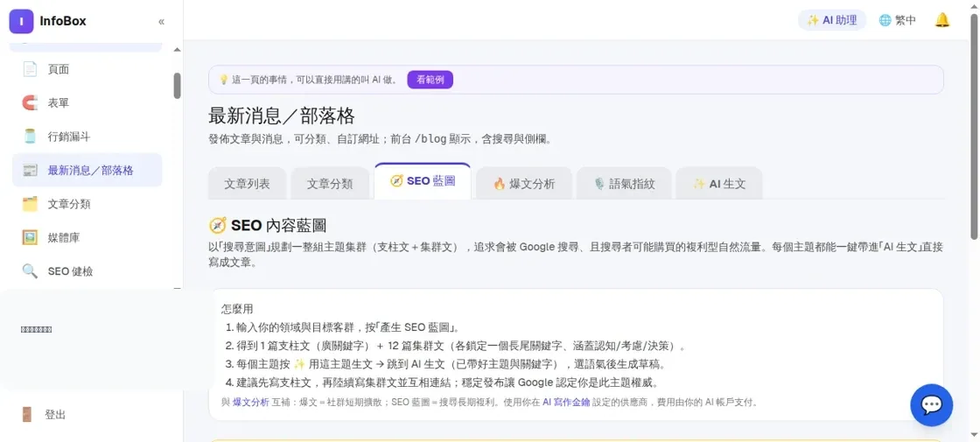Click the SEO 健檢 magnifier icon
This screenshot has width=980, height=442.
[x=30, y=271]
